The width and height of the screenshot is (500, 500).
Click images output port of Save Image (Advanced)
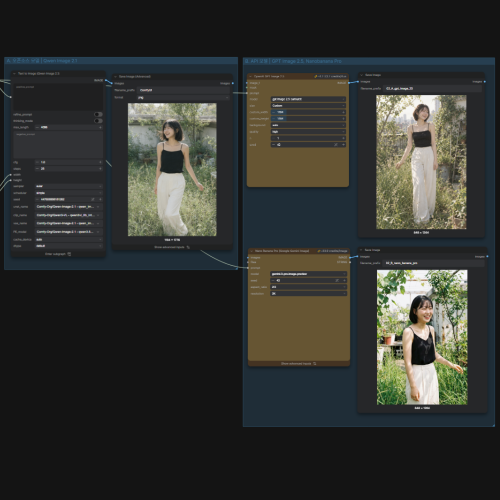(x=233, y=83)
